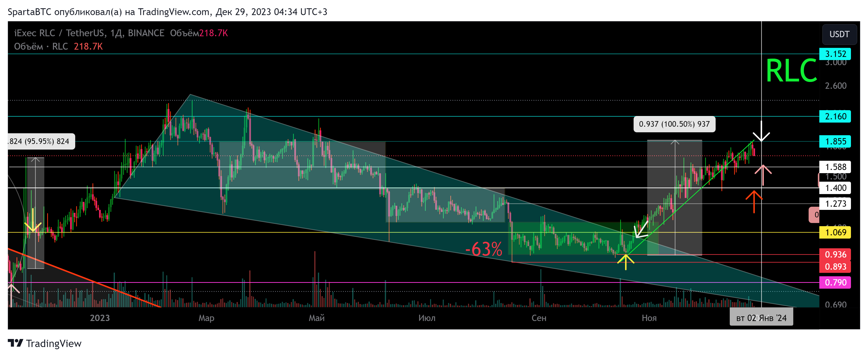Select the 1.588 price label
Image resolution: width=868 pixels, height=357 pixels.
pos(835,167)
